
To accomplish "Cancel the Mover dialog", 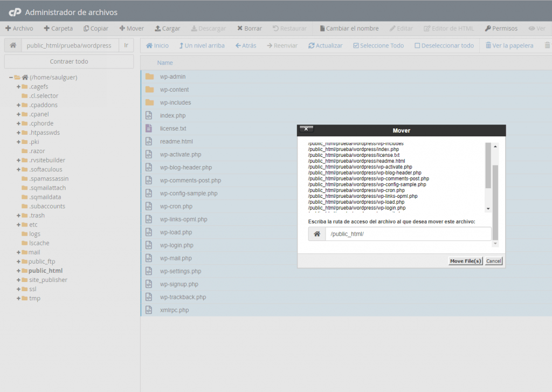I will (x=493, y=260).
